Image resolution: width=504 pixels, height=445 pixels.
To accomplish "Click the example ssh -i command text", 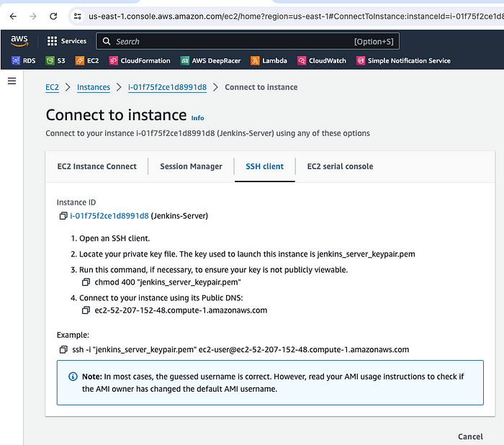I will pyautogui.click(x=240, y=349).
